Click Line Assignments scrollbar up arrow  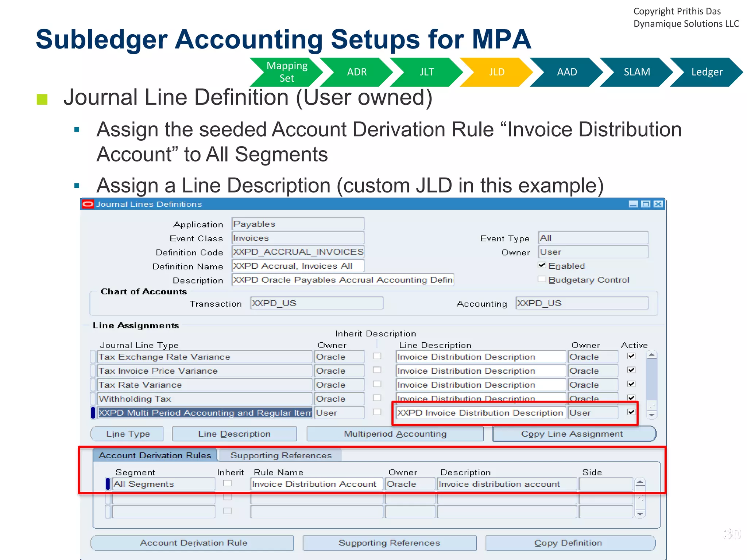pyautogui.click(x=651, y=355)
